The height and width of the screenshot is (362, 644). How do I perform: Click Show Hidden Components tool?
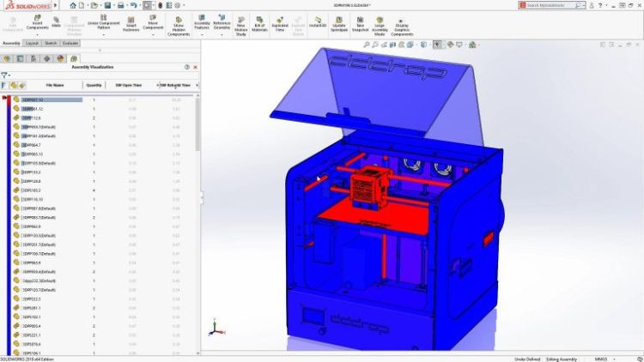(x=179, y=27)
